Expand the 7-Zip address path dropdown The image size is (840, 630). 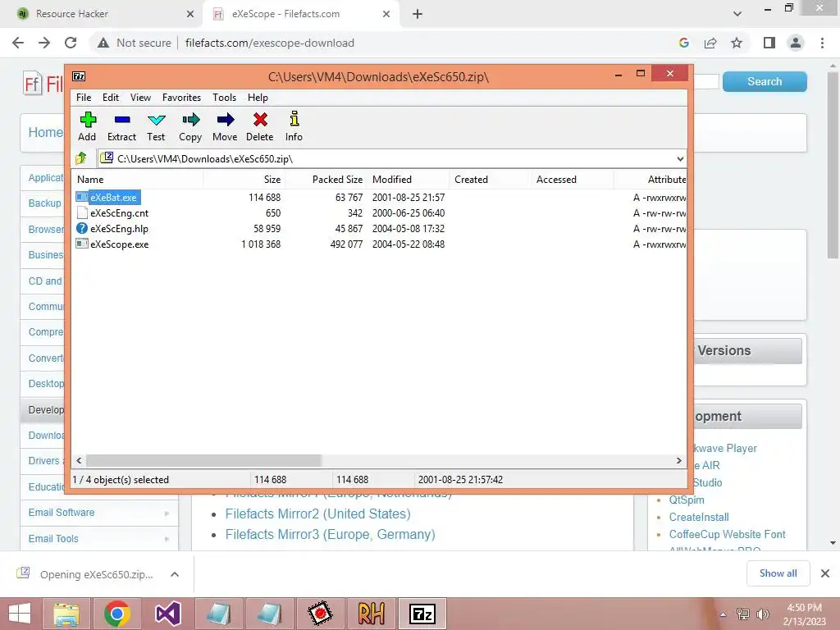click(x=680, y=158)
